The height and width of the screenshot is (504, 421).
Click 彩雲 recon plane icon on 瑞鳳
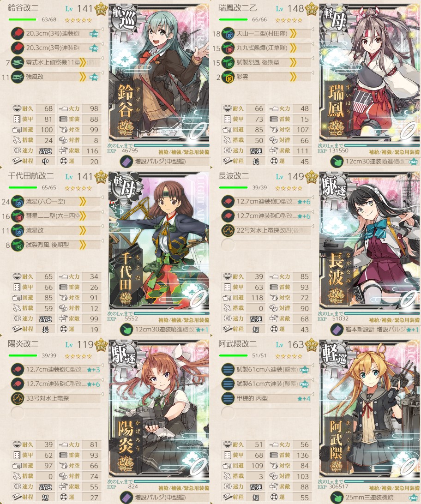(x=228, y=77)
